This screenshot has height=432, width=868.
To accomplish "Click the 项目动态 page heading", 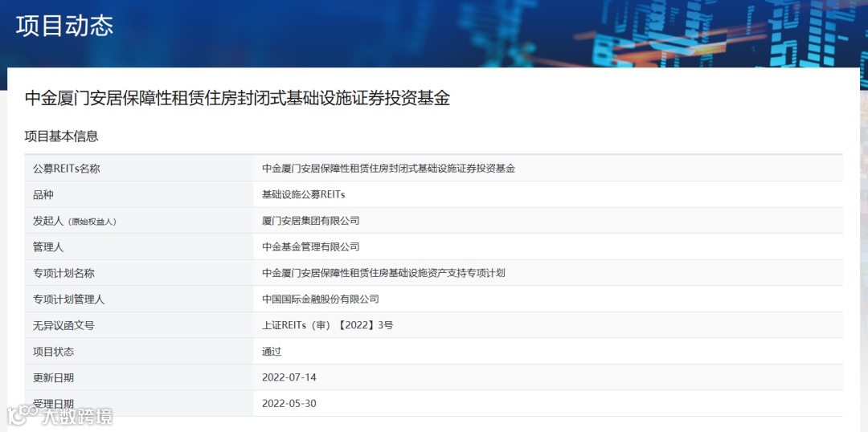I will (x=64, y=26).
